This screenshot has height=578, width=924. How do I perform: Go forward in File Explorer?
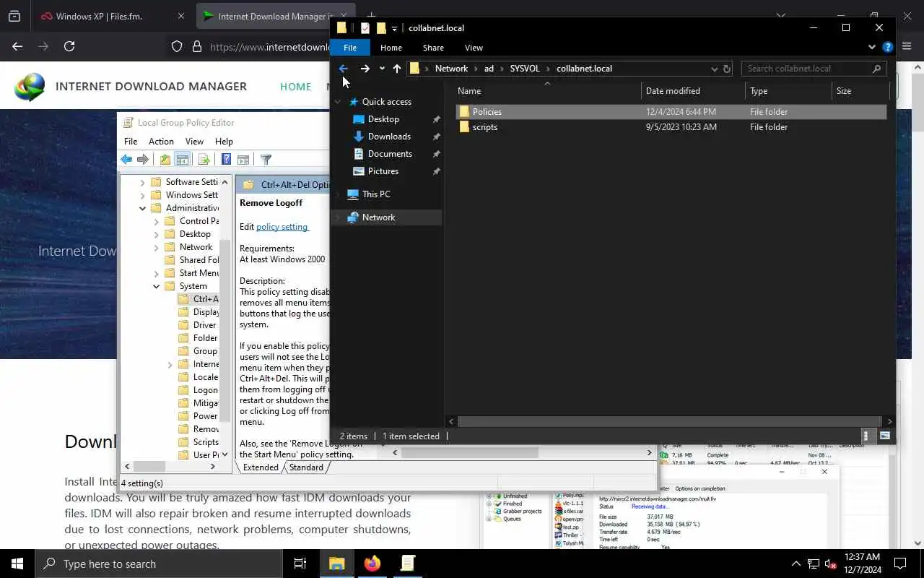[x=365, y=69]
